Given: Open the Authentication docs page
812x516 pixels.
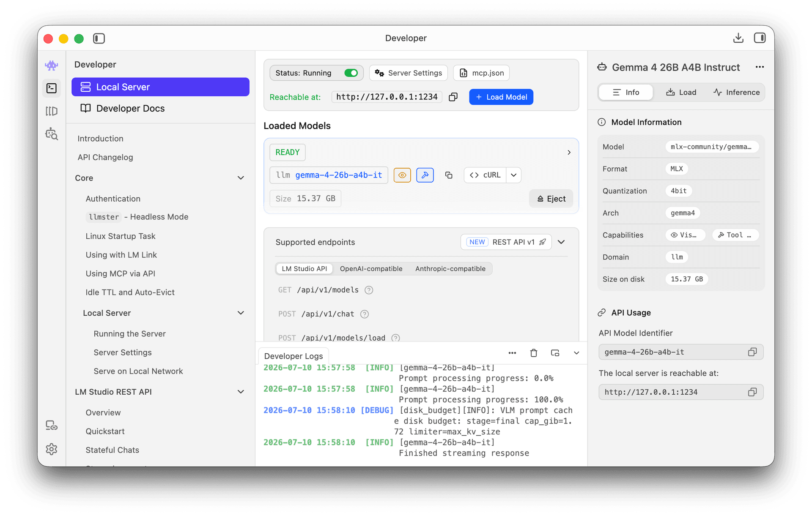Looking at the screenshot, I should pos(113,199).
